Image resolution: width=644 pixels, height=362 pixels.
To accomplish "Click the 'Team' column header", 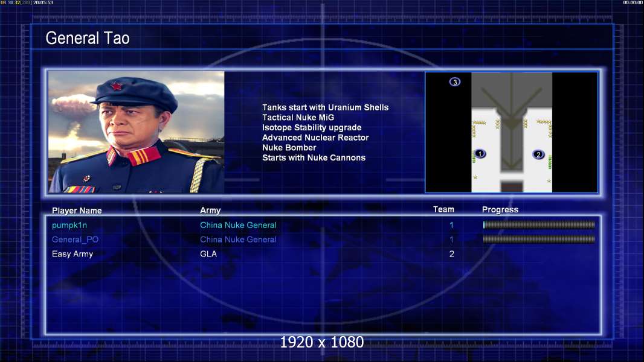I will click(x=443, y=209).
